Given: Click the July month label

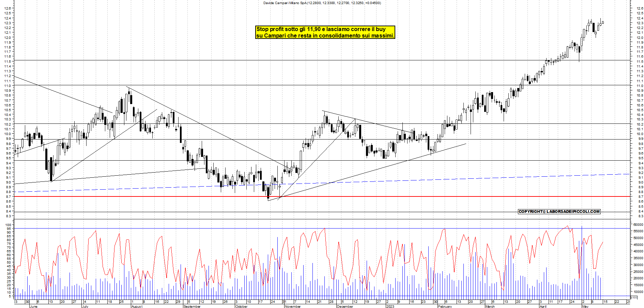Looking at the screenshot, I should (85, 306).
